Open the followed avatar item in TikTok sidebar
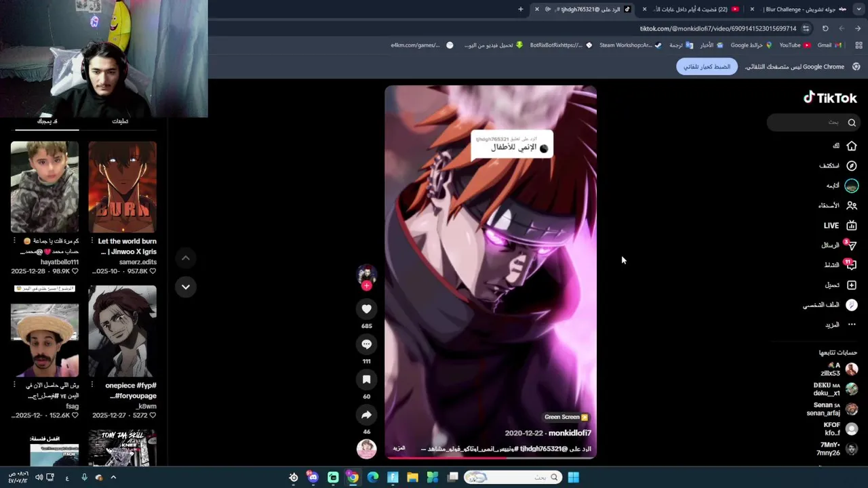Screen dimensions: 868x488 852,186
